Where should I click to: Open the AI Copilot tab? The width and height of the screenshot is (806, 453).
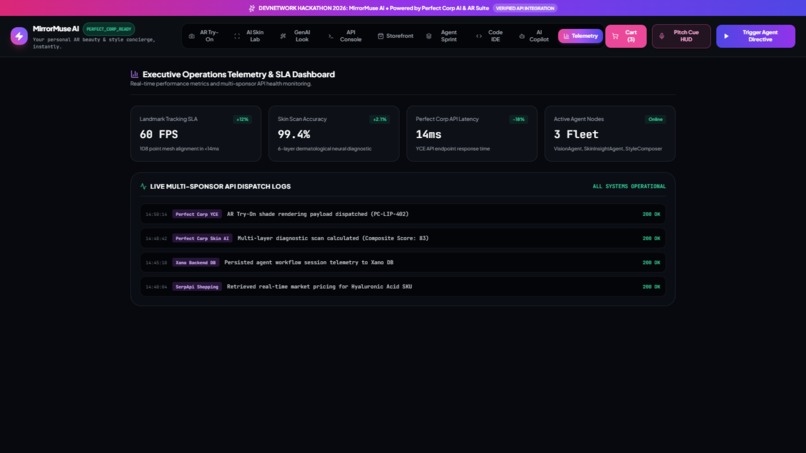[534, 36]
